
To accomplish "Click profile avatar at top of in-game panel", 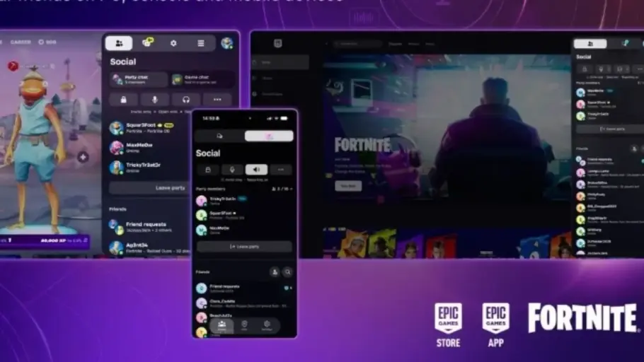I will tap(226, 42).
